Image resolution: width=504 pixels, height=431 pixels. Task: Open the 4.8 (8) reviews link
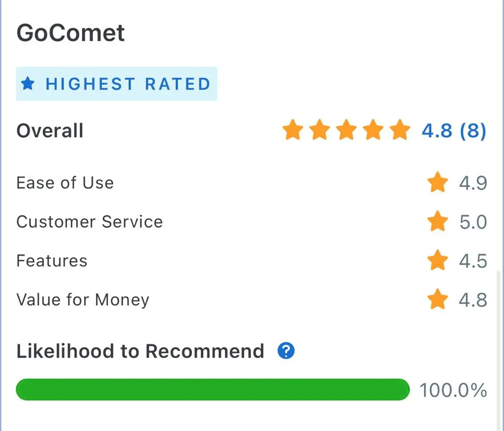454,131
